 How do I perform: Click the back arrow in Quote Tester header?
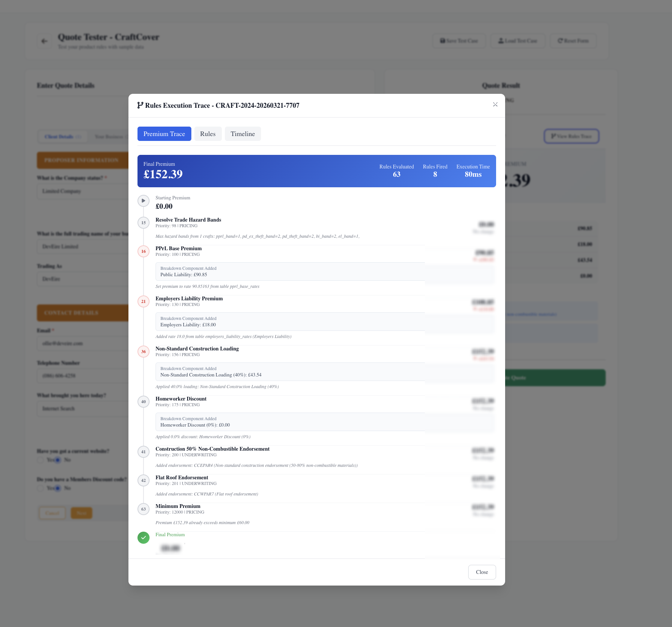pos(44,41)
